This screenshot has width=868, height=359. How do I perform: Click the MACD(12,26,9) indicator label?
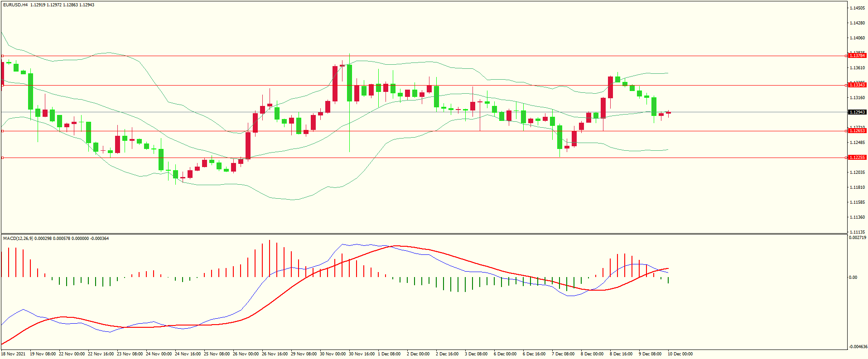click(18, 239)
